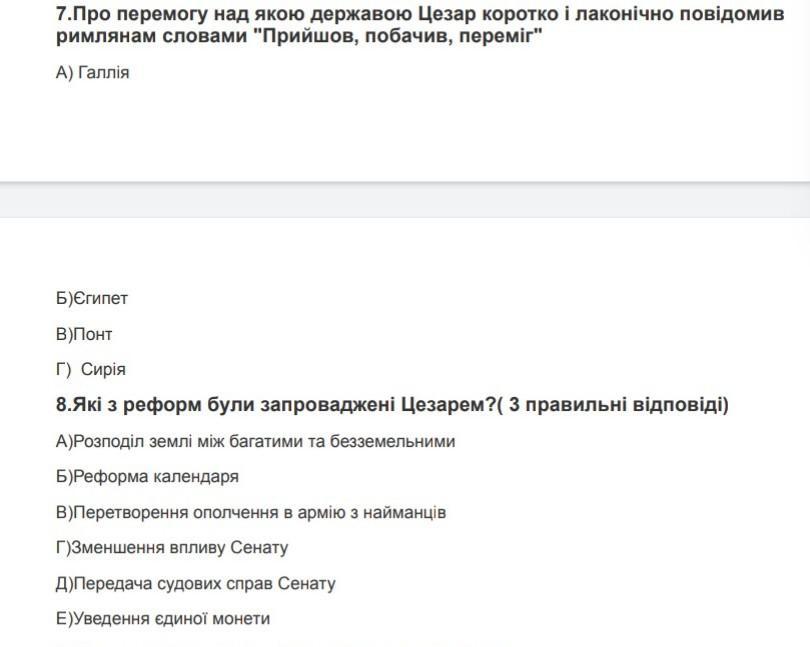The height and width of the screenshot is (647, 810).
Task: Choose option Б)Реформа календаря
Action: [147, 476]
